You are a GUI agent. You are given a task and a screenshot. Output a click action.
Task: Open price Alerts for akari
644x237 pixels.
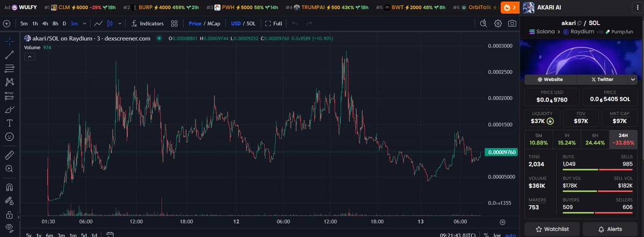tap(610, 229)
